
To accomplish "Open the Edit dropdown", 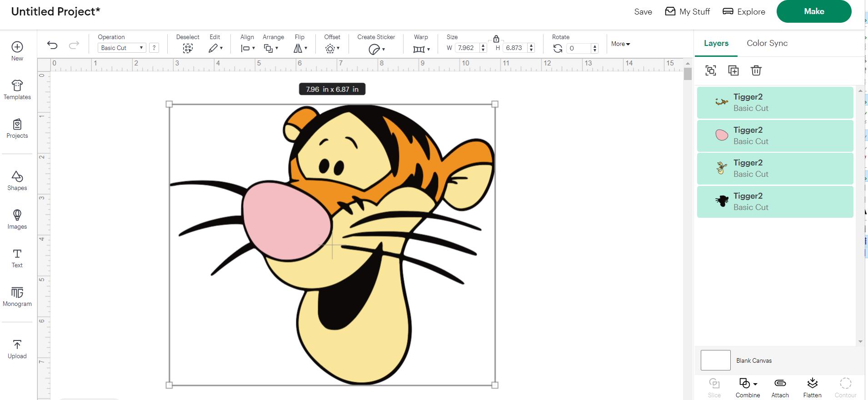I will tap(215, 48).
